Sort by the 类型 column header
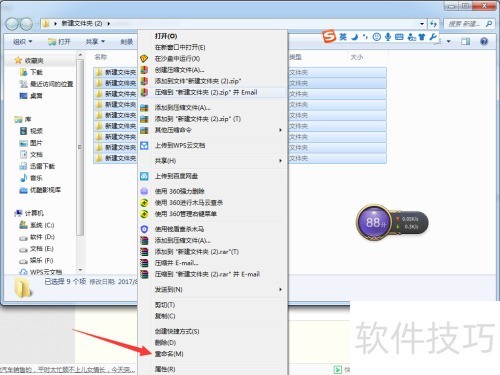 (x=295, y=57)
